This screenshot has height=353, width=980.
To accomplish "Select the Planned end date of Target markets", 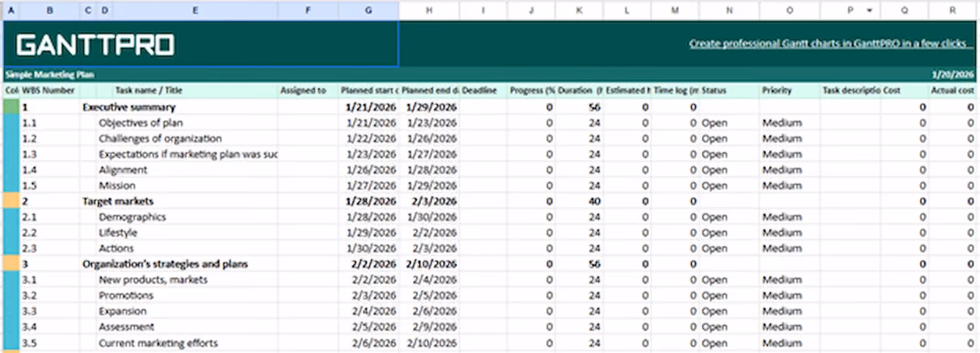I will 429,201.
